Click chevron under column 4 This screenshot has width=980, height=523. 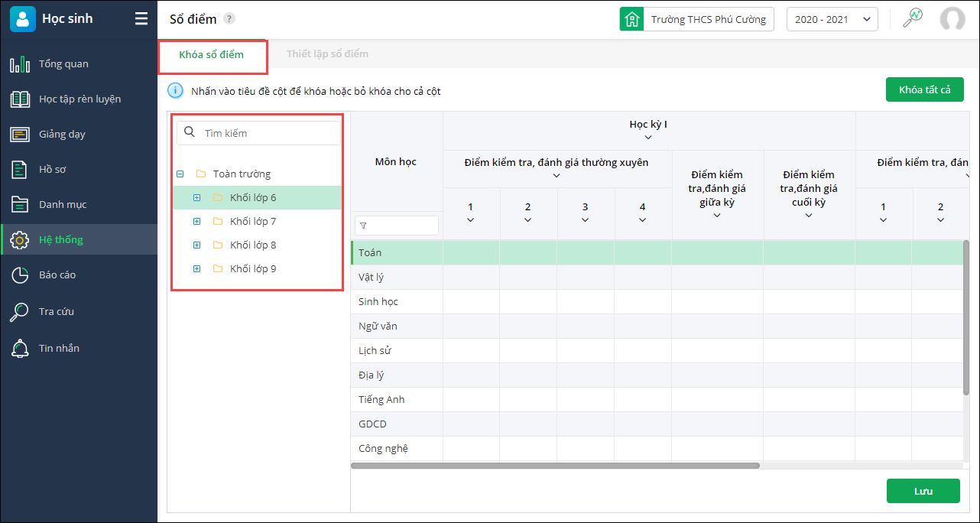click(x=643, y=220)
